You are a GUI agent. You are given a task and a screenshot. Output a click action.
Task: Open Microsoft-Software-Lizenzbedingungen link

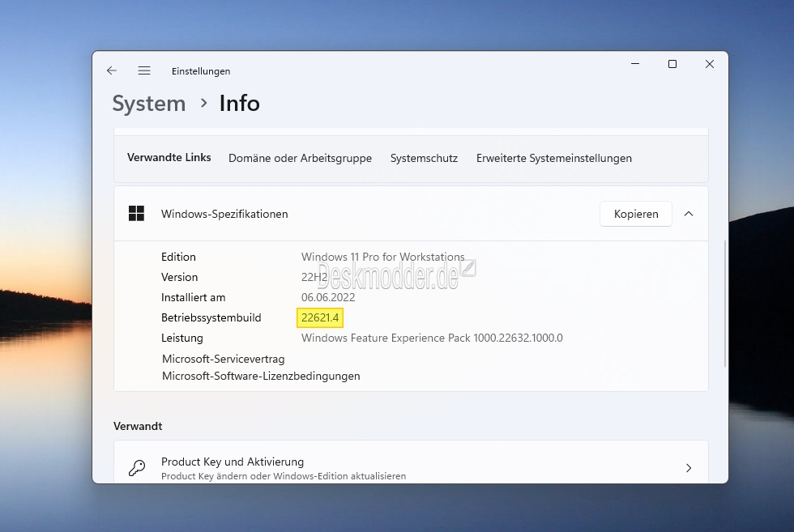[x=261, y=376]
